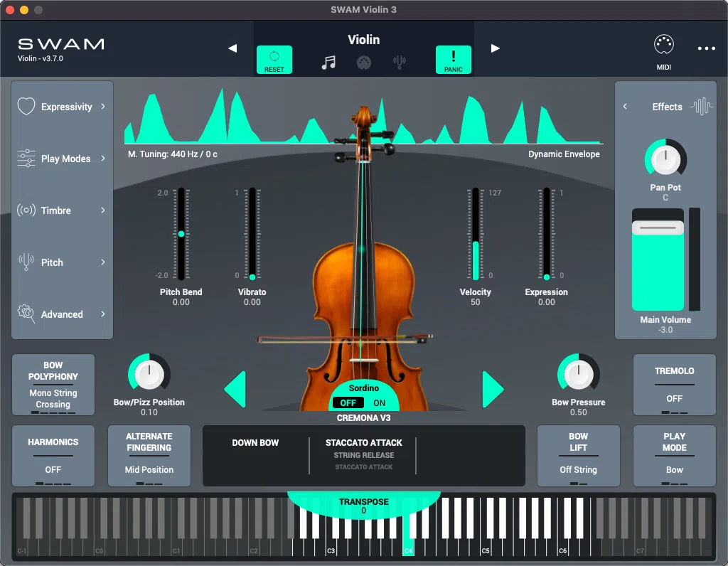Image resolution: width=728 pixels, height=566 pixels.
Task: Click the tuning fork icon in header
Action: point(400,60)
